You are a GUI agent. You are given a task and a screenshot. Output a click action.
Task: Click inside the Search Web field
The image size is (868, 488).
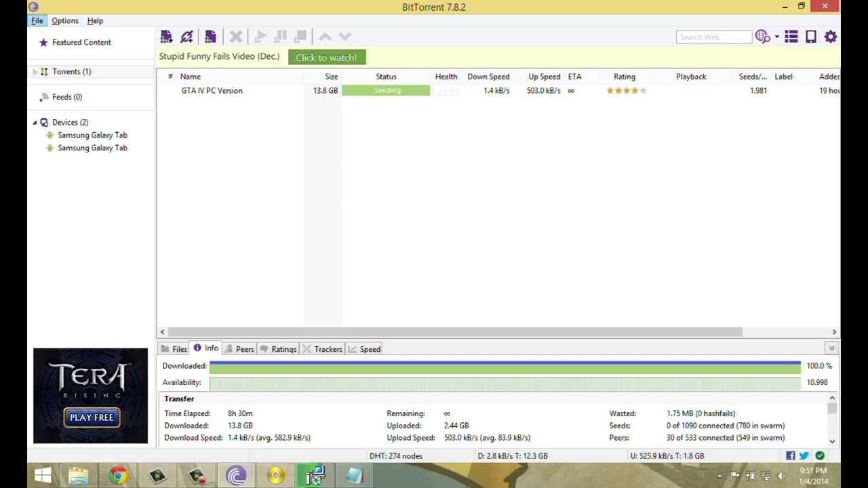[x=714, y=37]
